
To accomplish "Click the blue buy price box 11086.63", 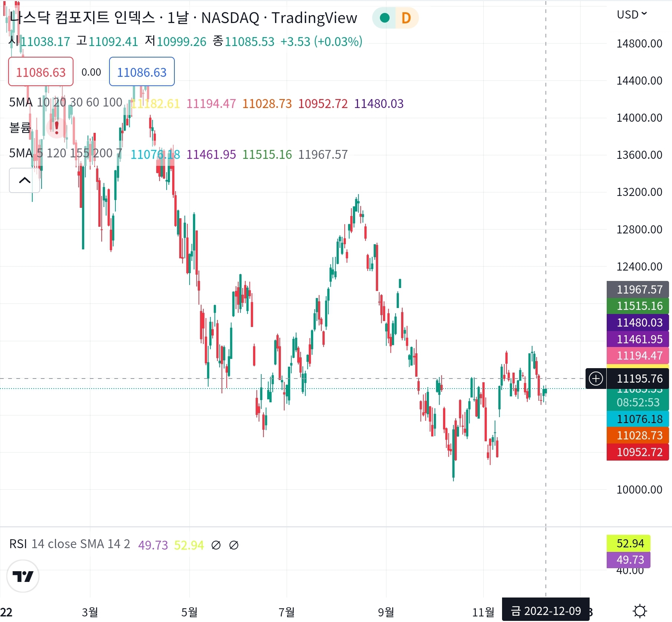I will coord(142,72).
